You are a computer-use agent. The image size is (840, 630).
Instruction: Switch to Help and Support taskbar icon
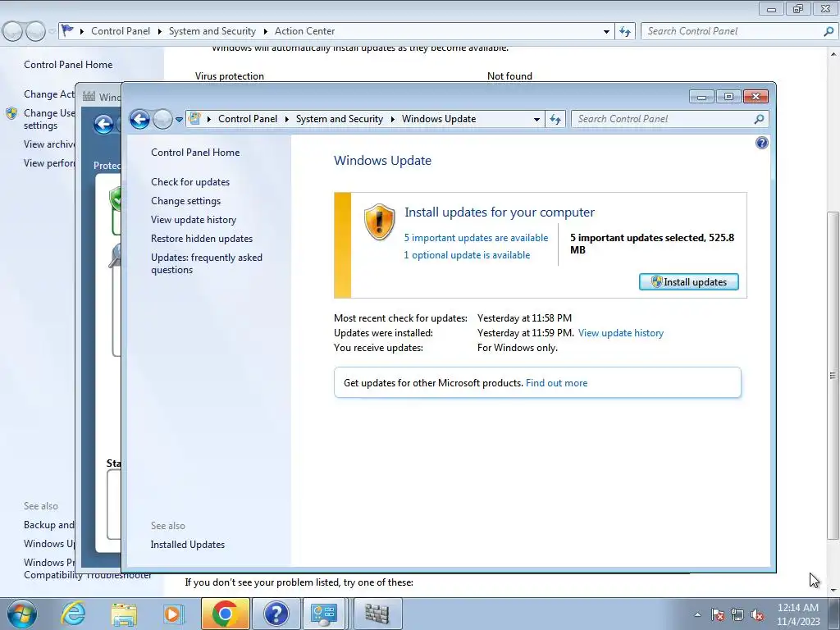coord(276,614)
